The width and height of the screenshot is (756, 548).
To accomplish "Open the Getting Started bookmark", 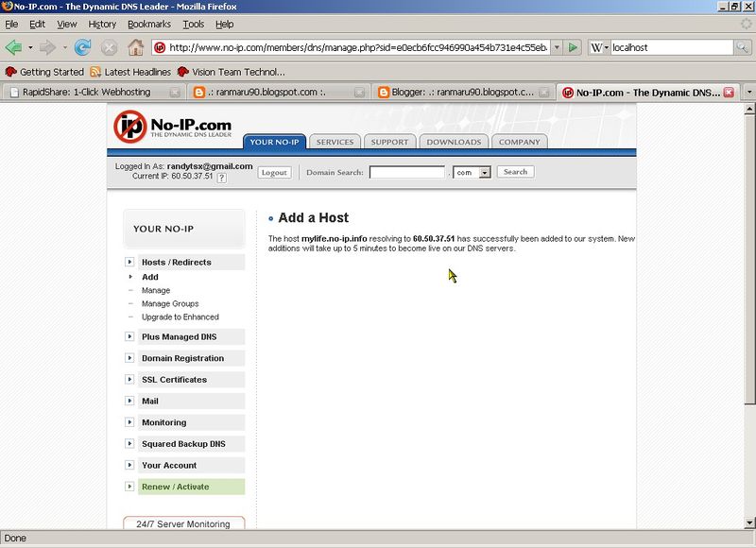I will tap(44, 72).
